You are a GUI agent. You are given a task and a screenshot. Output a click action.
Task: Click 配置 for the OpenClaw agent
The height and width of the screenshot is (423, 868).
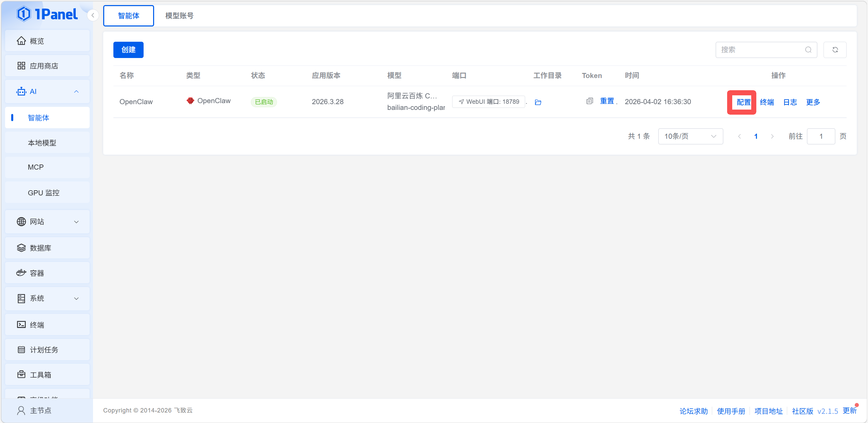tap(743, 102)
